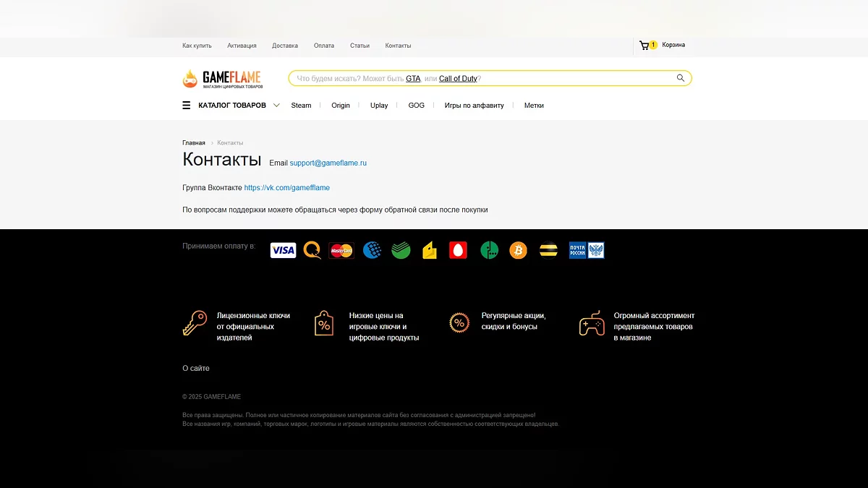Click the search magnifier icon
Viewport: 868px width, 488px height.
(681, 78)
